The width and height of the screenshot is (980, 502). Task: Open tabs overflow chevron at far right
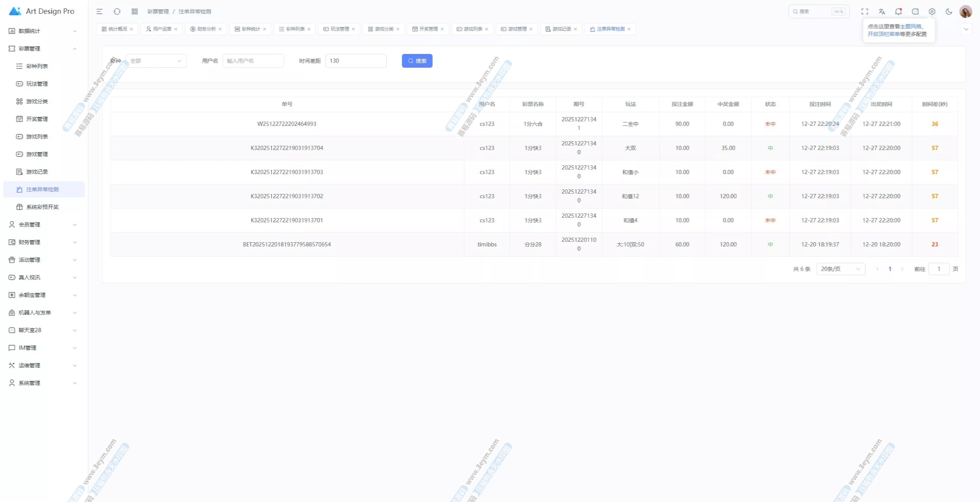(966, 29)
